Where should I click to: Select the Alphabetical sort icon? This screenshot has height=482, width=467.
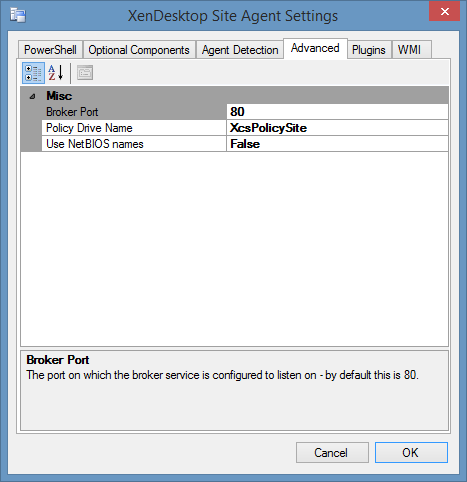pos(56,73)
